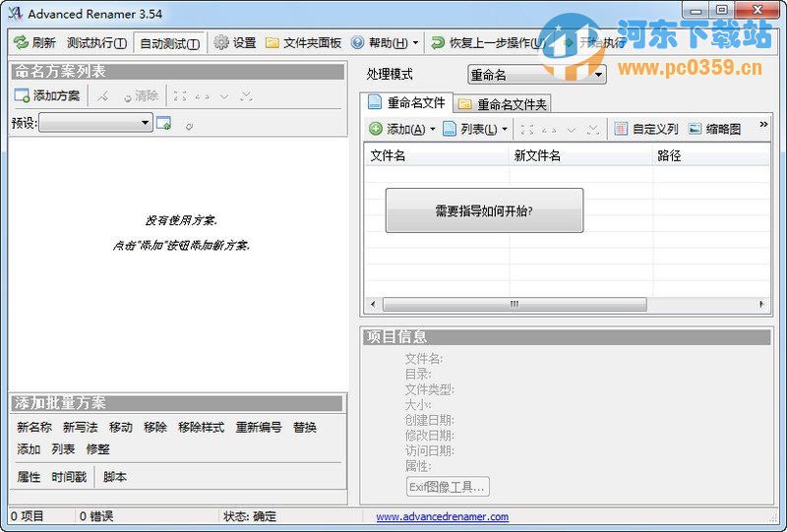Move method up icon in method list
Screen dimensions: 787x532
[x=202, y=95]
